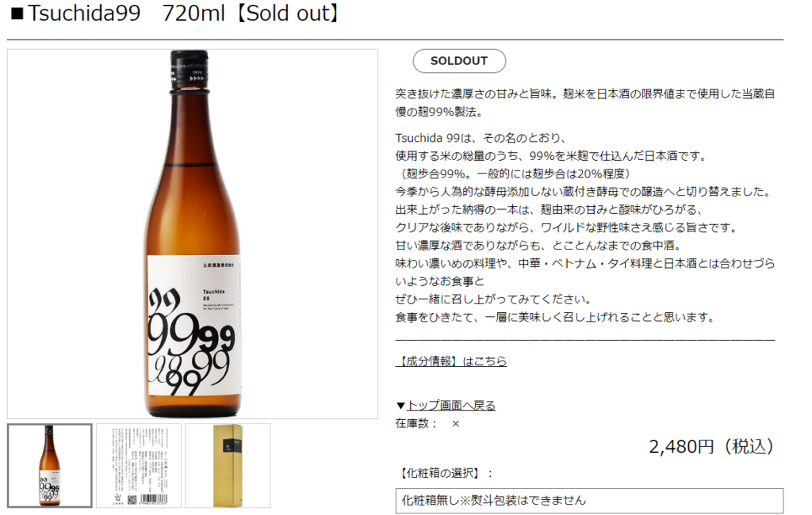The image size is (812, 515).
Task: Click the barcode in the label thumbnail
Action: coord(154,499)
